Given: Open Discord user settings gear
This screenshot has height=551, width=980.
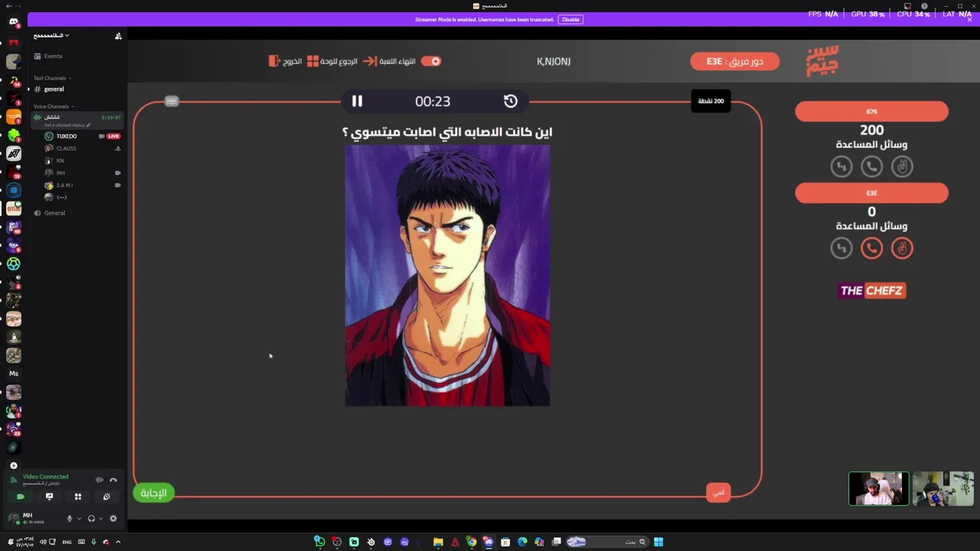Looking at the screenshot, I should click(x=113, y=519).
